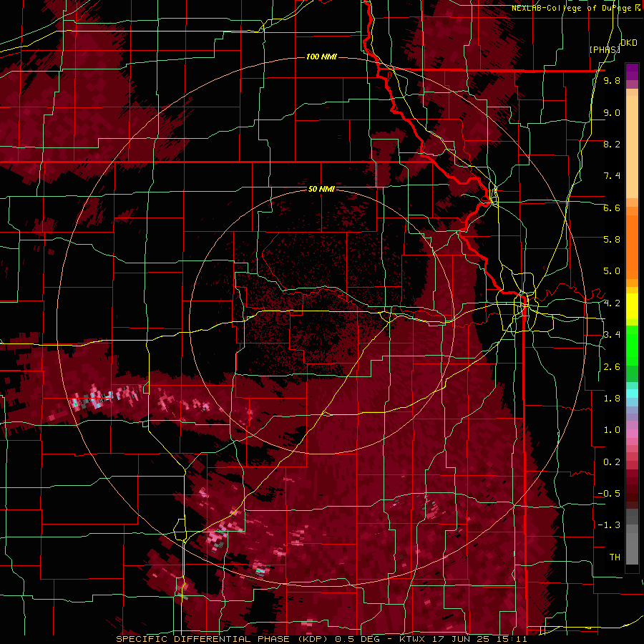Click the "100 NMI" range ring label

point(321,57)
